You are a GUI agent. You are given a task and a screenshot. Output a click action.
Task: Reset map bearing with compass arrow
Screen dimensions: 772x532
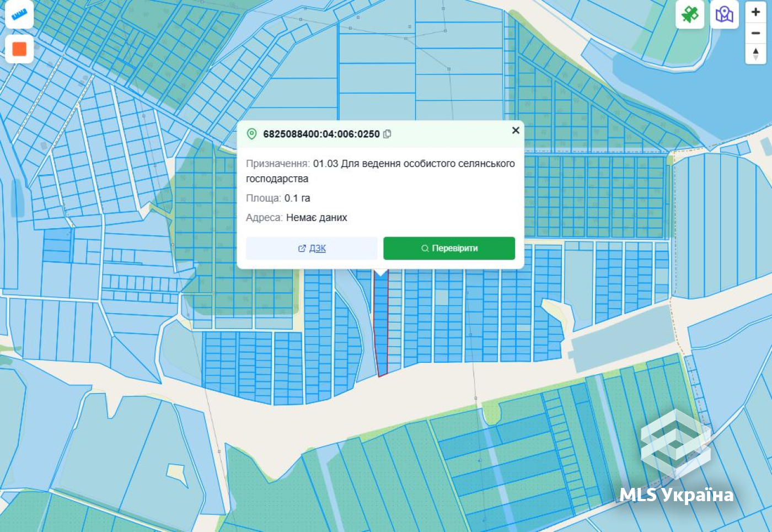[755, 54]
